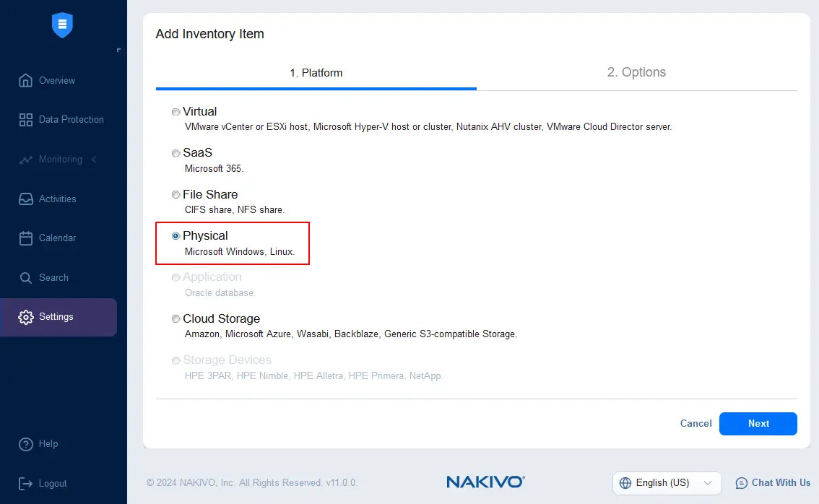Screen dimensions: 819x504
Task: Open the Help question mark icon
Action: coord(26,444)
